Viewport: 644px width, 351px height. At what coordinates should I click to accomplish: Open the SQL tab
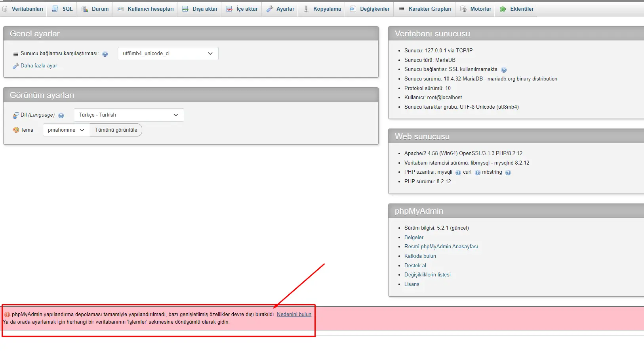tap(62, 9)
